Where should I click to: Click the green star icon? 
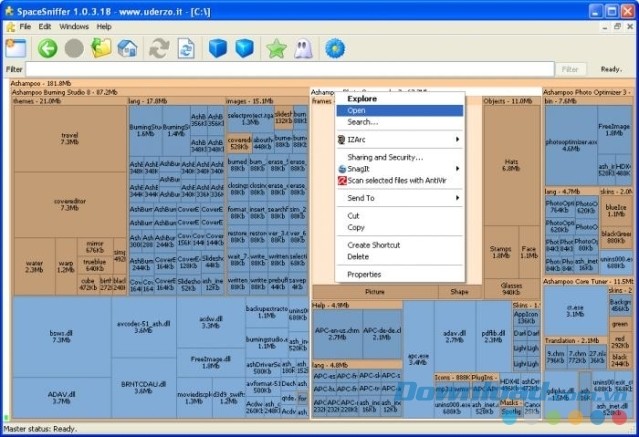point(276,48)
